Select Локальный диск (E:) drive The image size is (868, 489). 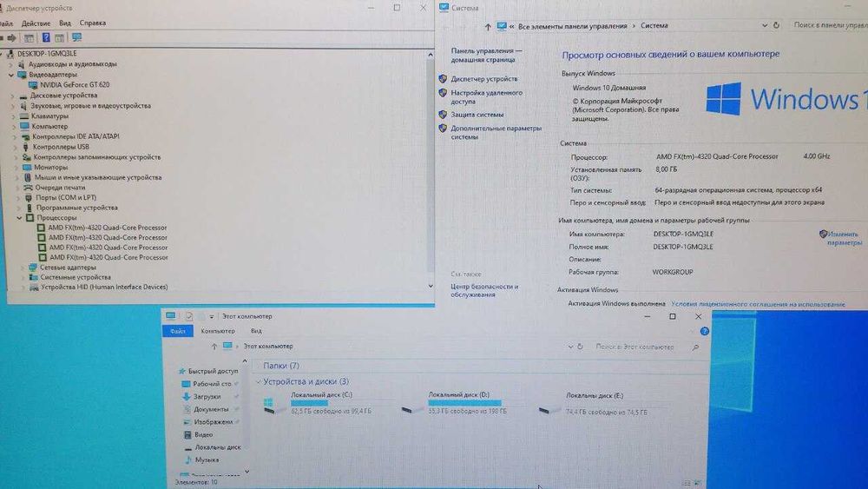[x=592, y=404]
